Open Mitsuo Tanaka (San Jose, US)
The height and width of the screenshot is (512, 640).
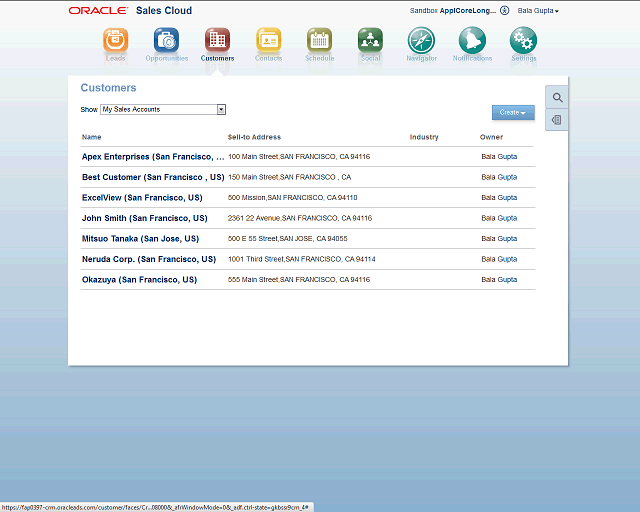(140, 238)
